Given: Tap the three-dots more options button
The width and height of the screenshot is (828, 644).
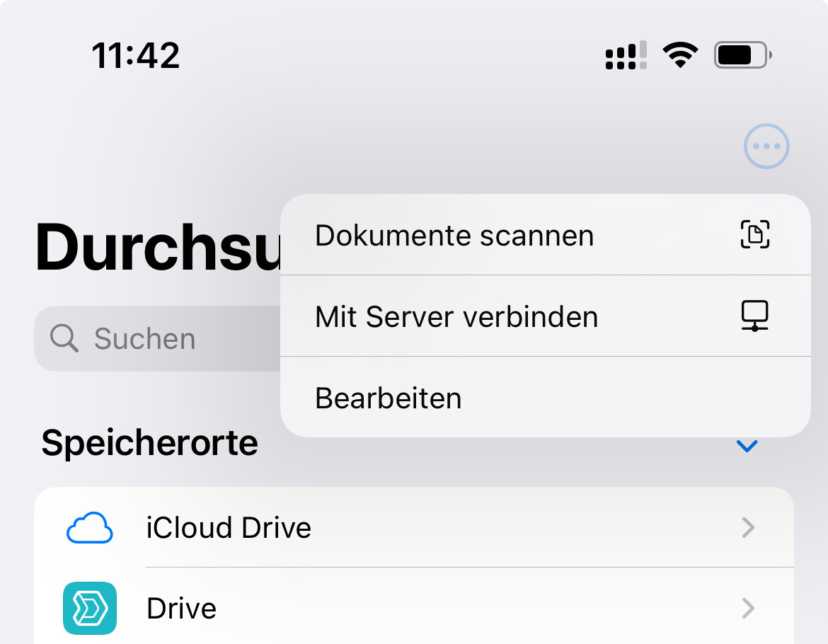Looking at the screenshot, I should pyautogui.click(x=766, y=146).
